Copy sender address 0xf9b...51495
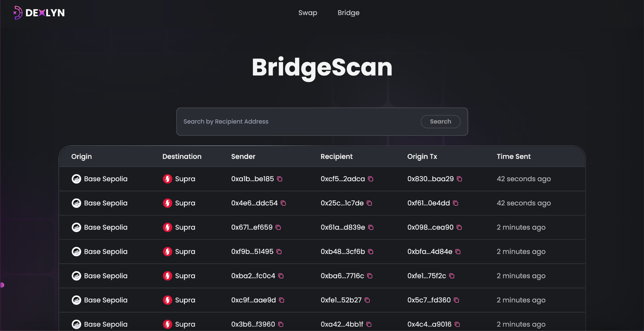 pos(279,252)
